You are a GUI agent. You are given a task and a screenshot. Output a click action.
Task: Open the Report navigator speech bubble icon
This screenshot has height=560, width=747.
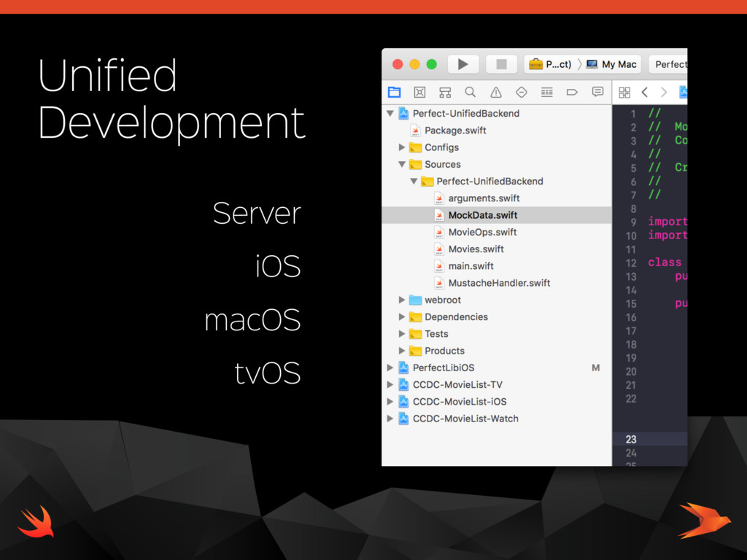coord(597,92)
